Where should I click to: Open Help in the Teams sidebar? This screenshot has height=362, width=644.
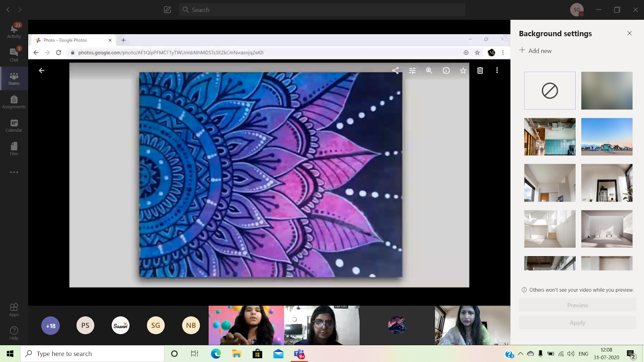pyautogui.click(x=14, y=333)
